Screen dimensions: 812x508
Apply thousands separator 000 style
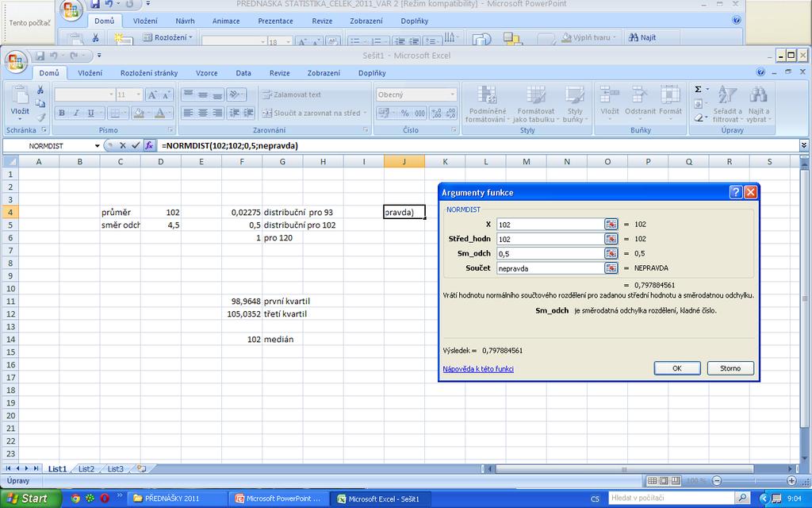pos(419,113)
